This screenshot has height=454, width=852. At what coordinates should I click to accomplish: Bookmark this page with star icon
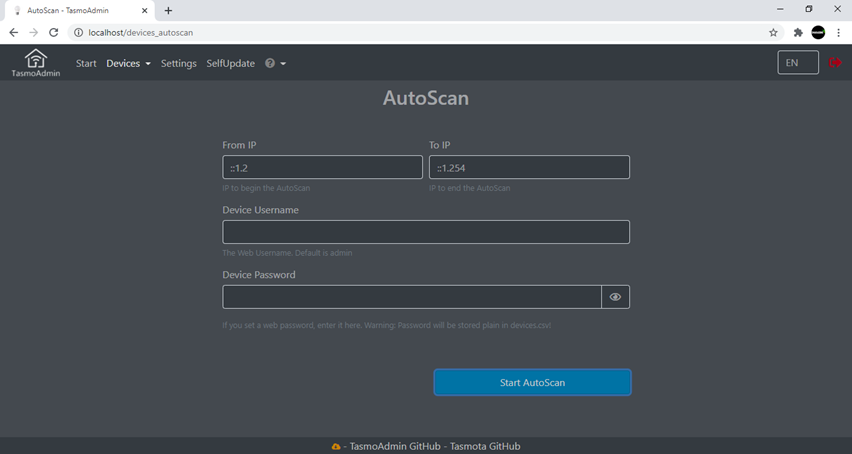click(773, 33)
